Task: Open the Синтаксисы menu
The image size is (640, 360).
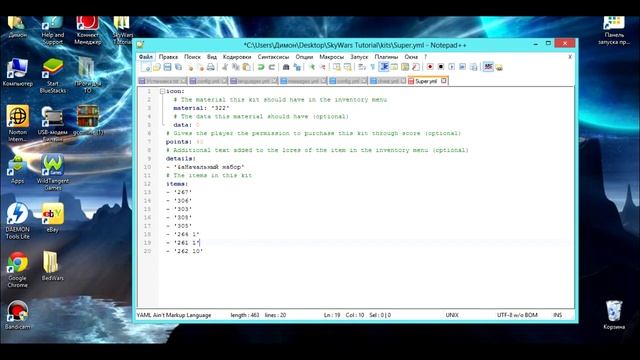Action: tap(273, 57)
